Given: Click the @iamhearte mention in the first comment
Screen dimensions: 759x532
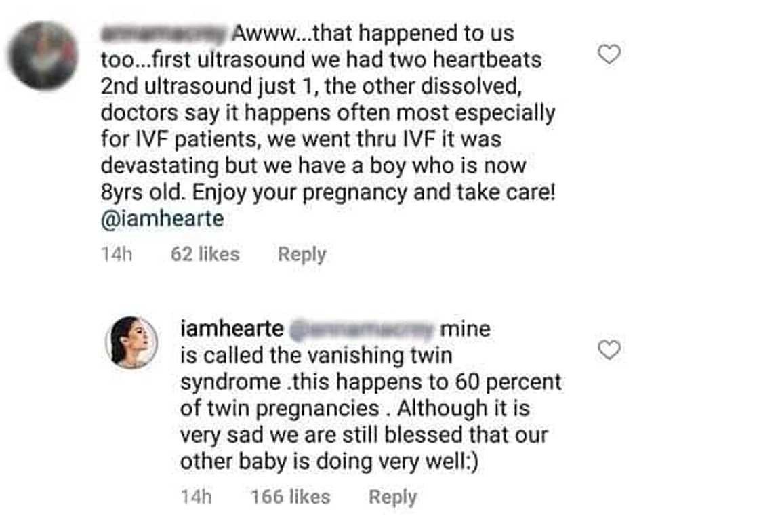Looking at the screenshot, I should 161,219.
